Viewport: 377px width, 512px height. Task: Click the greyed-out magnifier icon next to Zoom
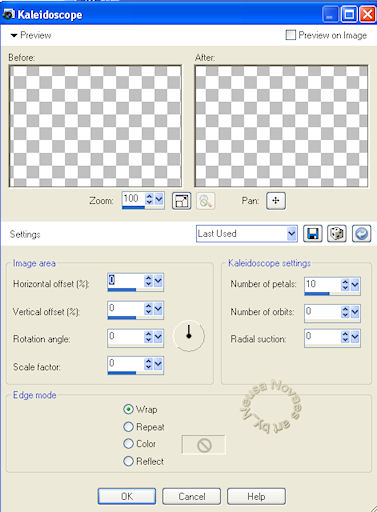[x=206, y=201]
